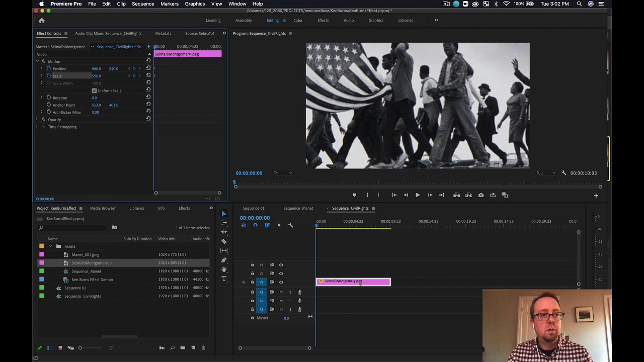
Task: Select Manet_001.jpeg in Project panel
Action: tap(86, 255)
